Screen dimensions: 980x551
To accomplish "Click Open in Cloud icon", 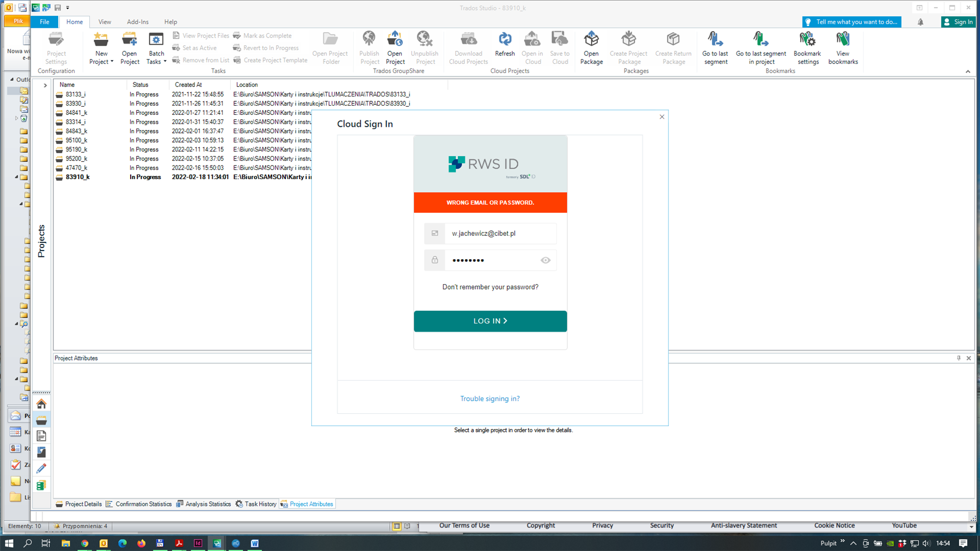I will [x=532, y=39].
